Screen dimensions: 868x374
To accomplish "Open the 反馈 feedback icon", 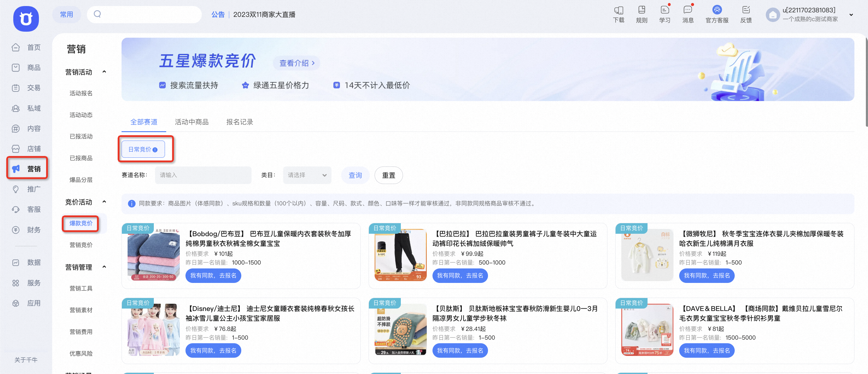I will (746, 10).
